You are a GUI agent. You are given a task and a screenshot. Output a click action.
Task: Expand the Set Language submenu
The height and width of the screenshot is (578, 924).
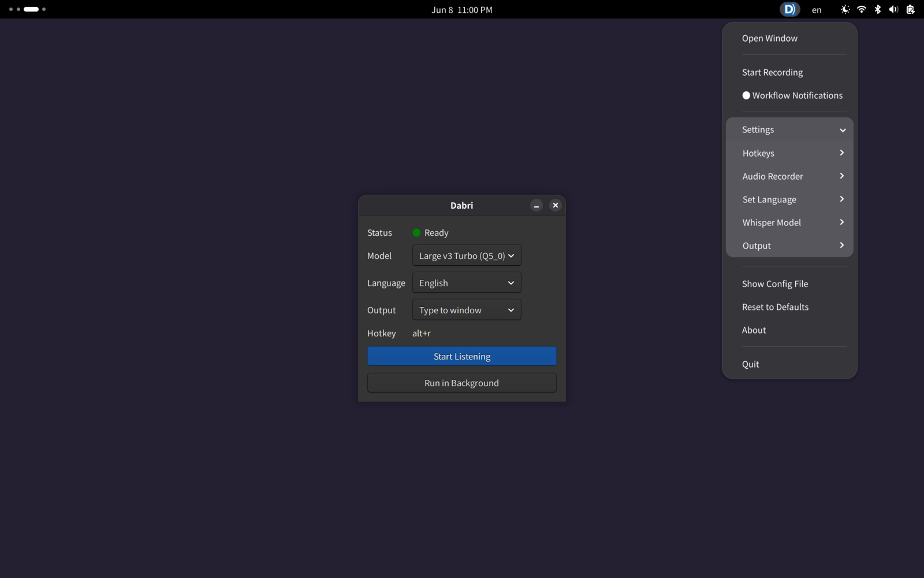tap(789, 199)
